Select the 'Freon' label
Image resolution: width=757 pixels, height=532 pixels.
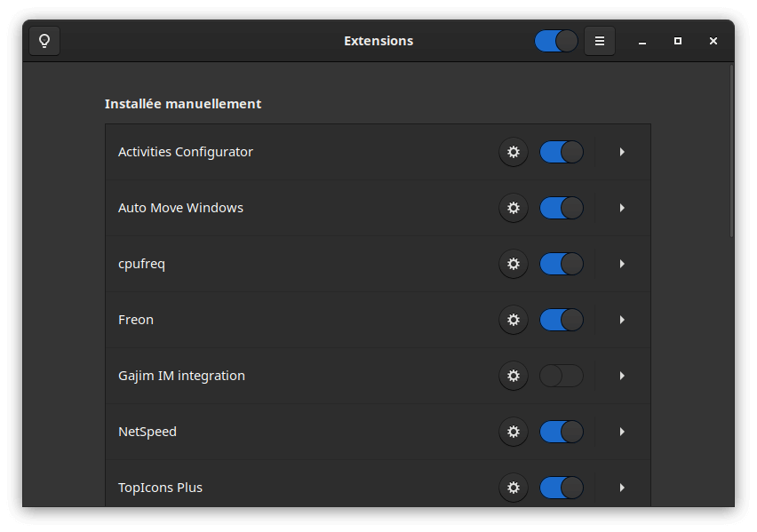click(136, 320)
